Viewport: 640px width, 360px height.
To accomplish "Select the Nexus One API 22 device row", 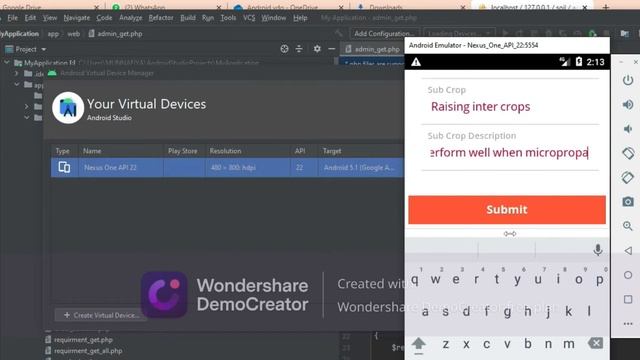I will [x=228, y=167].
